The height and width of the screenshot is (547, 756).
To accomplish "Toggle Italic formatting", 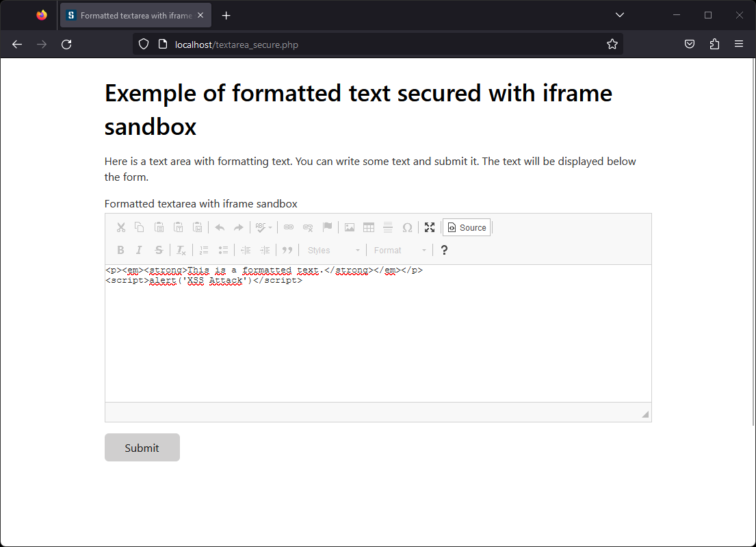I will [139, 250].
